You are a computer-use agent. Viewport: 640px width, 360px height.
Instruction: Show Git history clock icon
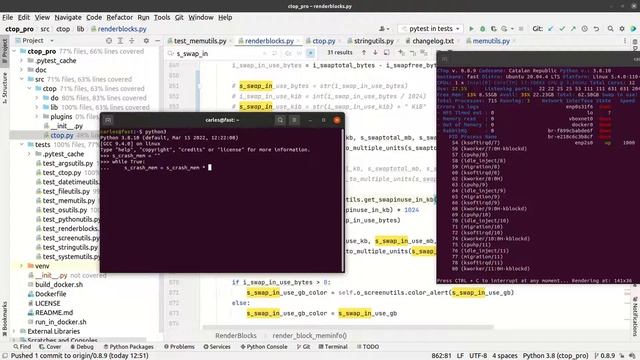584,29
